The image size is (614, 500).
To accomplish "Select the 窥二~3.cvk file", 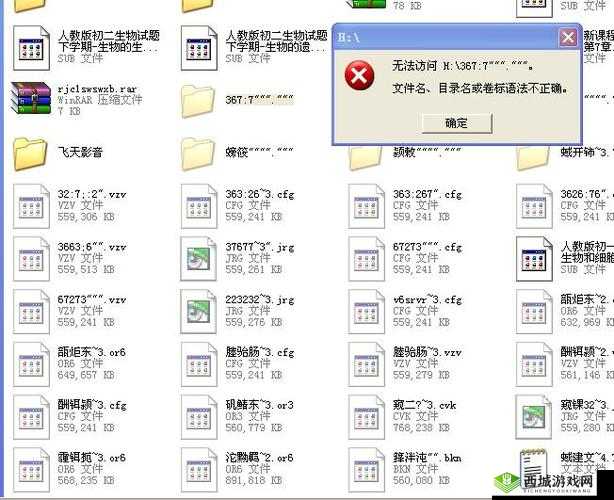I will coord(367,417).
